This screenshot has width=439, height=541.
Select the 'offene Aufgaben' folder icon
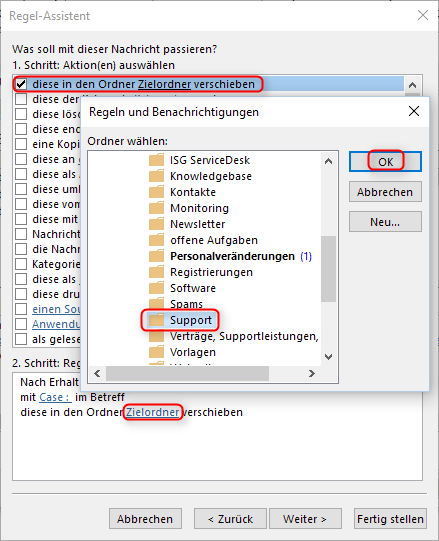tap(156, 240)
